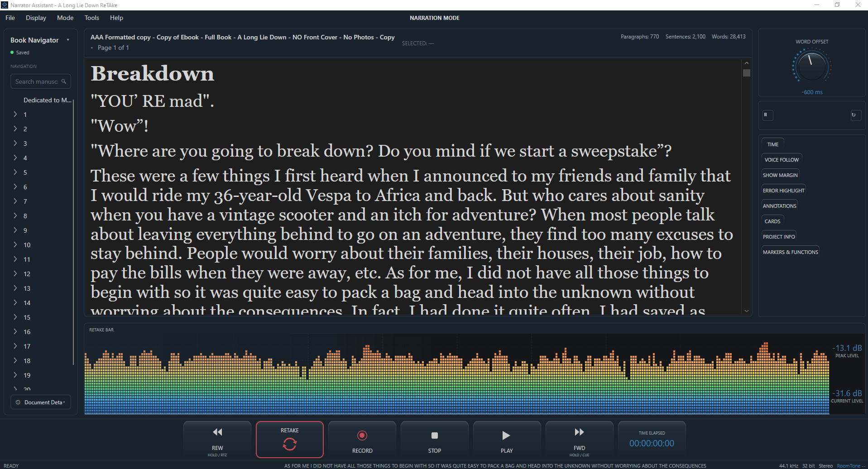The image size is (868, 469).
Task: Toggle SHOW MARGIN
Action: tap(780, 175)
